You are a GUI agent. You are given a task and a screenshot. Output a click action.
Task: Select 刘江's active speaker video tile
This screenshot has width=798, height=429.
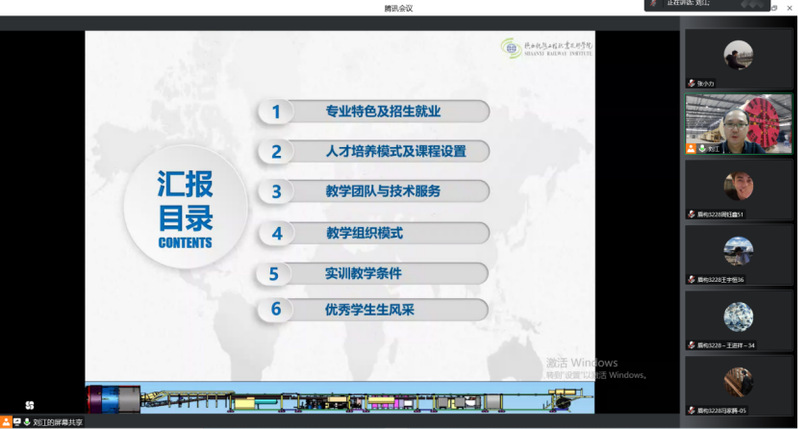(738, 124)
